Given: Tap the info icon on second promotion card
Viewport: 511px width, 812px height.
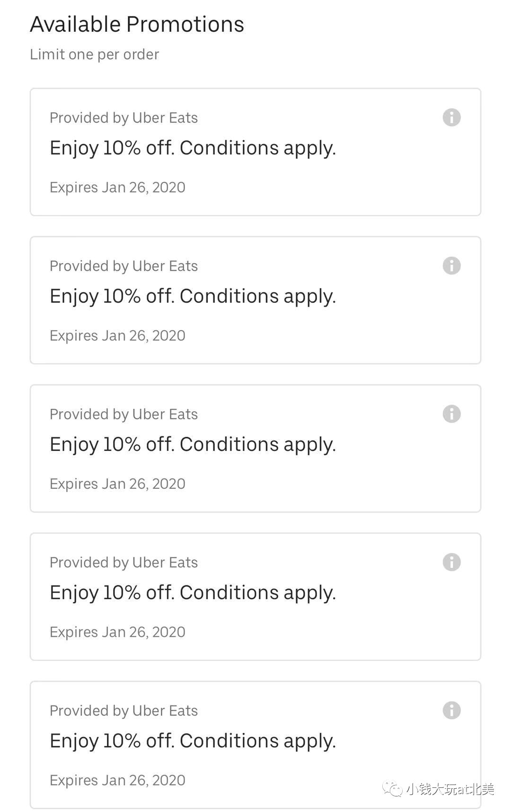Looking at the screenshot, I should tap(451, 265).
